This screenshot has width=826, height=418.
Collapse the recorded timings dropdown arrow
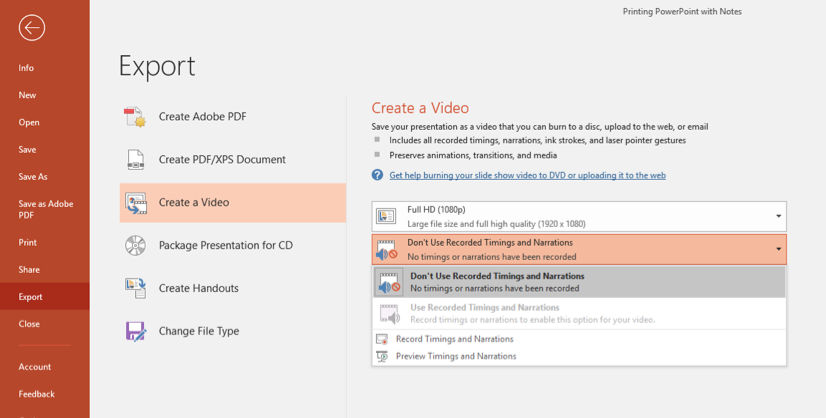tap(778, 249)
